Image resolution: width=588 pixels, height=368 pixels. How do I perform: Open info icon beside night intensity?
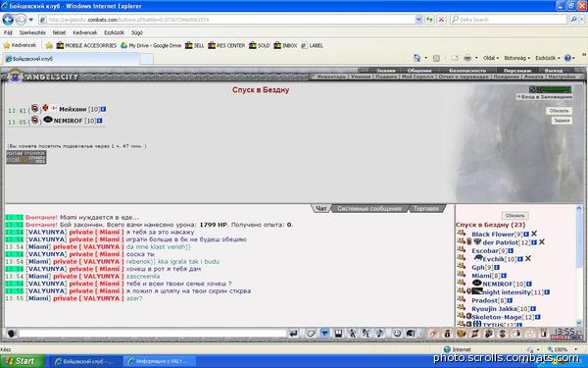click(547, 292)
